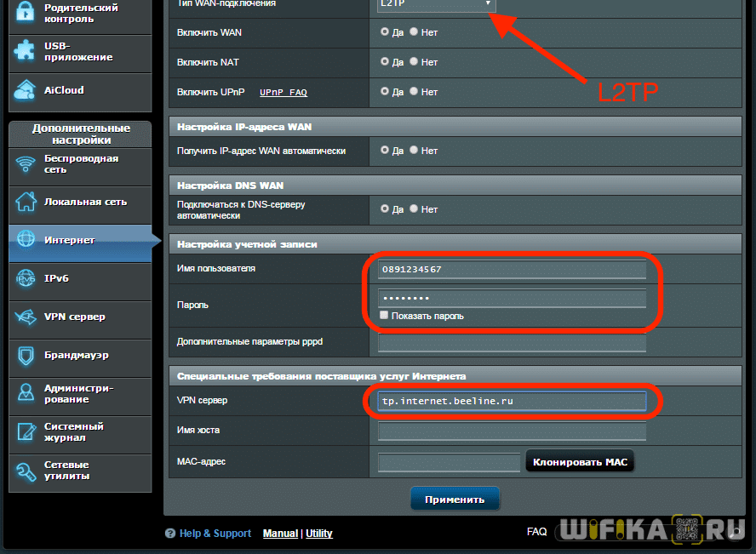The height and width of the screenshot is (554, 756).
Task: Click the firewall shield icon
Action: coord(26,355)
